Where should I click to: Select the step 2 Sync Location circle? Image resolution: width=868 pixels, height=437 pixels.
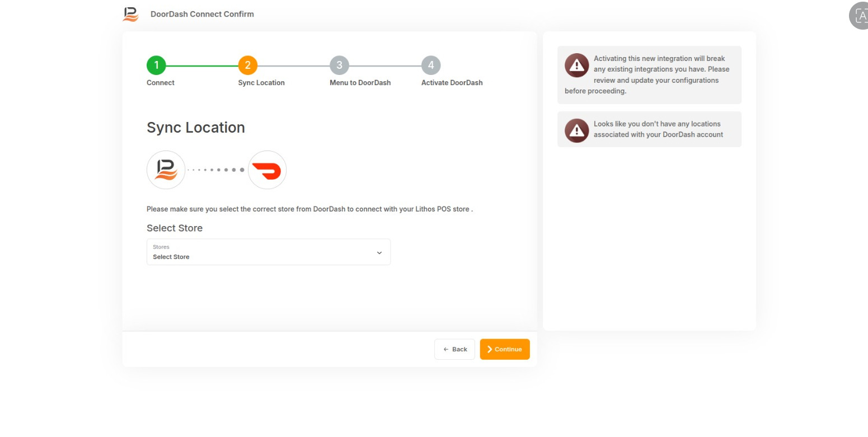click(x=247, y=65)
